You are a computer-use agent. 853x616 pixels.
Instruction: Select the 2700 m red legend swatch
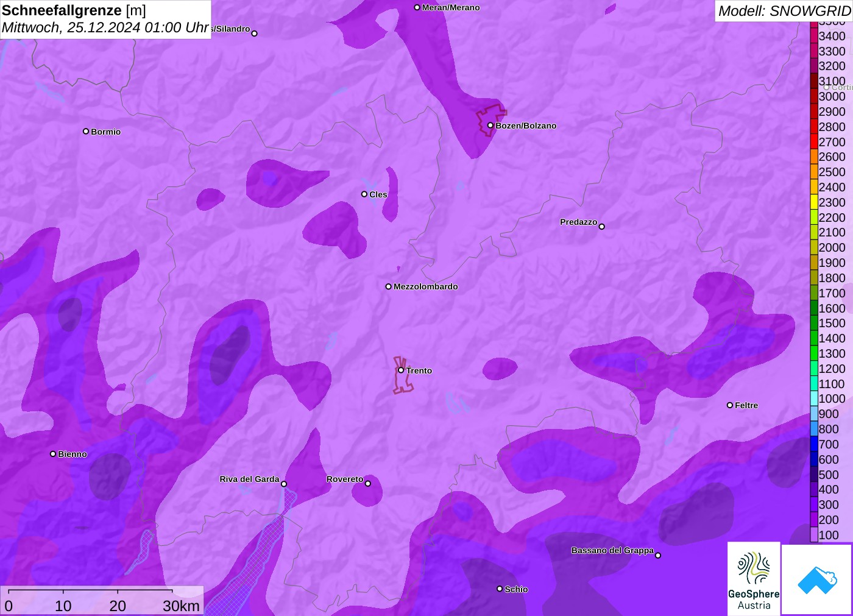[x=814, y=142]
